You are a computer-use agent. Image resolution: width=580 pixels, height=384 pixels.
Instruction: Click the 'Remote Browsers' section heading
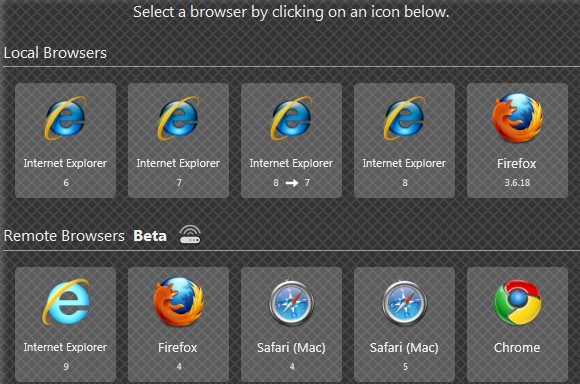pyautogui.click(x=64, y=236)
